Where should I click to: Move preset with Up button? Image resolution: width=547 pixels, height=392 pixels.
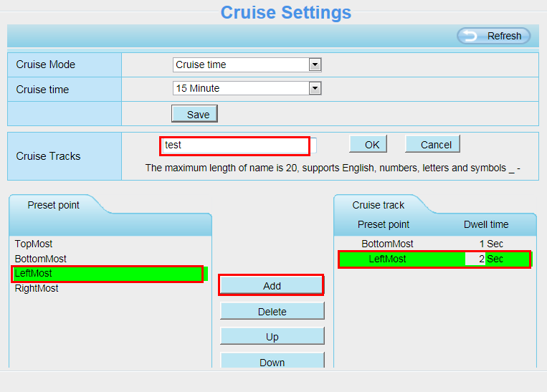pyautogui.click(x=272, y=336)
